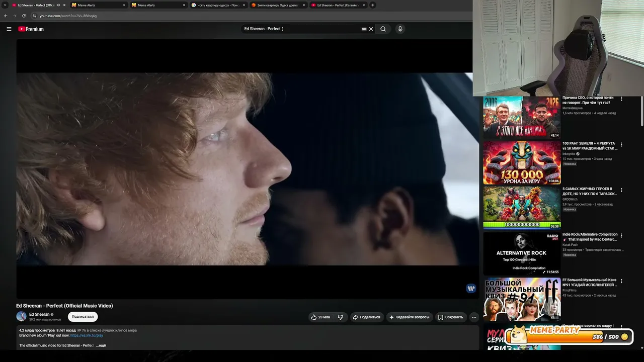This screenshot has height=362, width=644.
Task: Click the browser address bar URL
Action: pyautogui.click(x=68, y=16)
